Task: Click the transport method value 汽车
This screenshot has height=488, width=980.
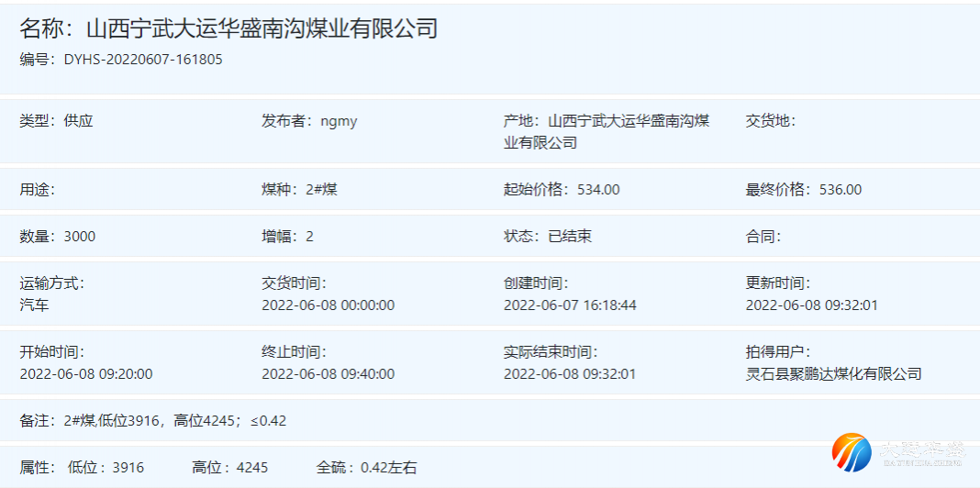Action: [35, 305]
